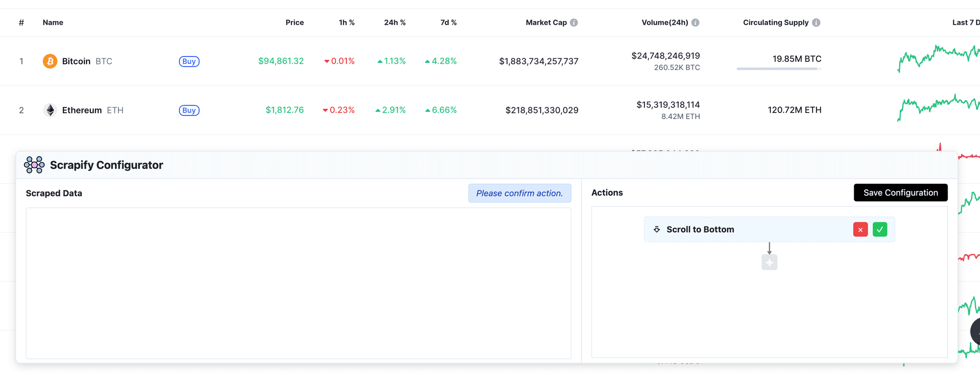Click the Actions panel heading
This screenshot has width=980, height=376.
click(x=607, y=193)
